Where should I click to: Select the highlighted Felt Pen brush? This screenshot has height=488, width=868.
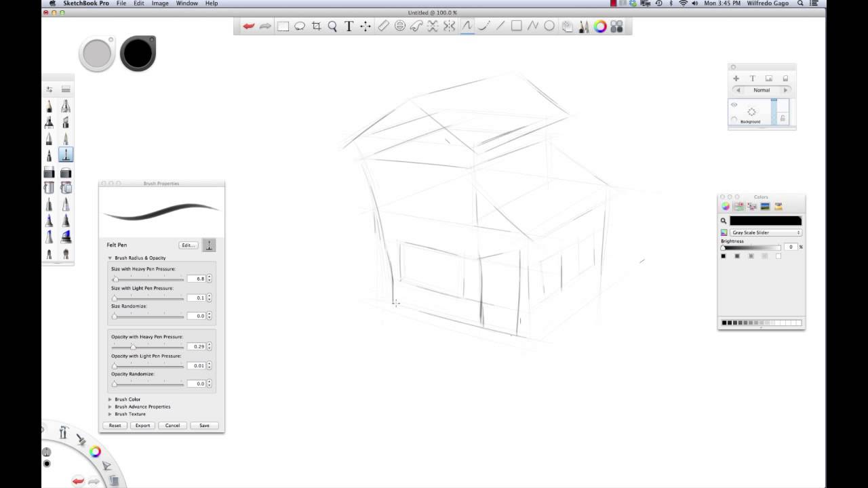66,155
